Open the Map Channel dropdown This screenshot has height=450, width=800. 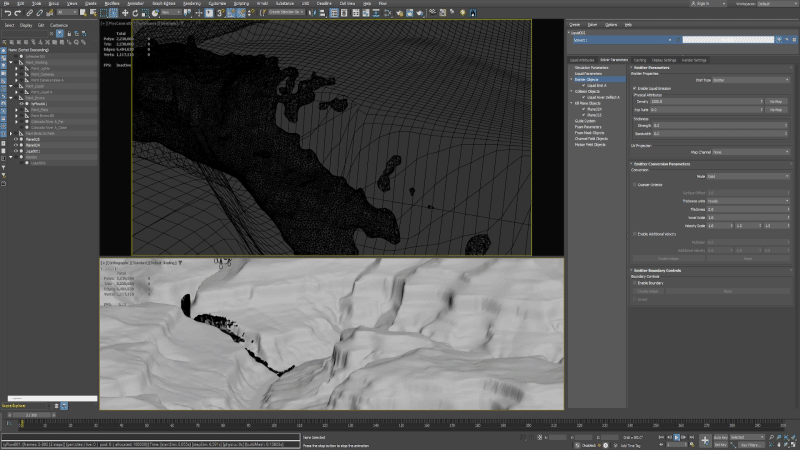(750, 152)
